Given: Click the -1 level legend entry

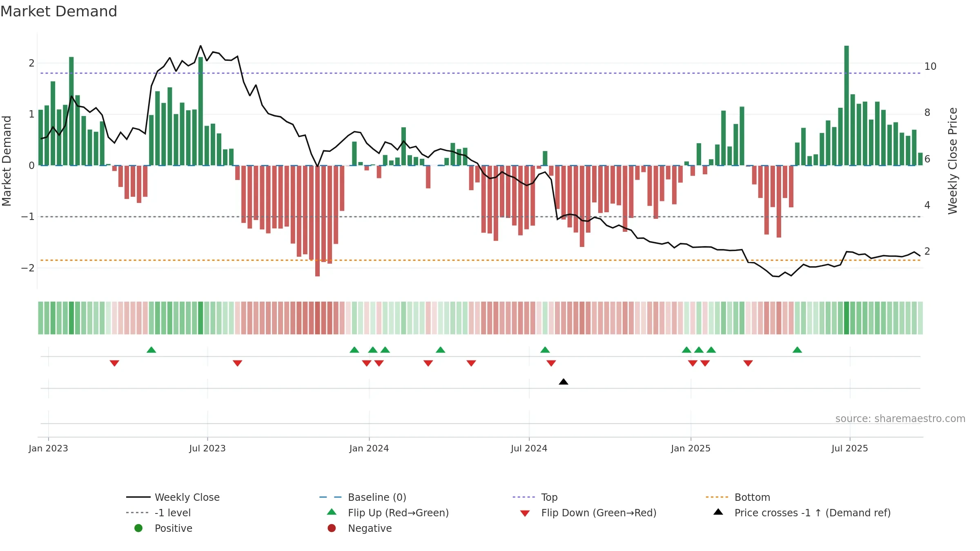Looking at the screenshot, I should (x=158, y=513).
